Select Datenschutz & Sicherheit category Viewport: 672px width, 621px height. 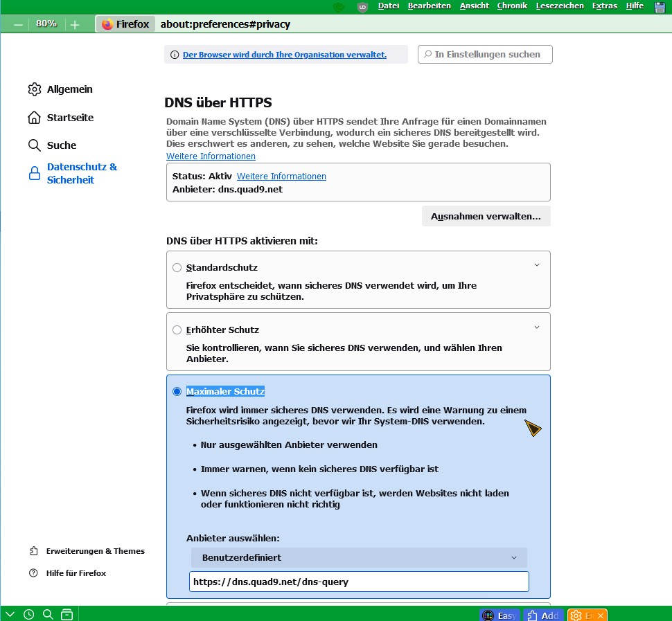(82, 174)
